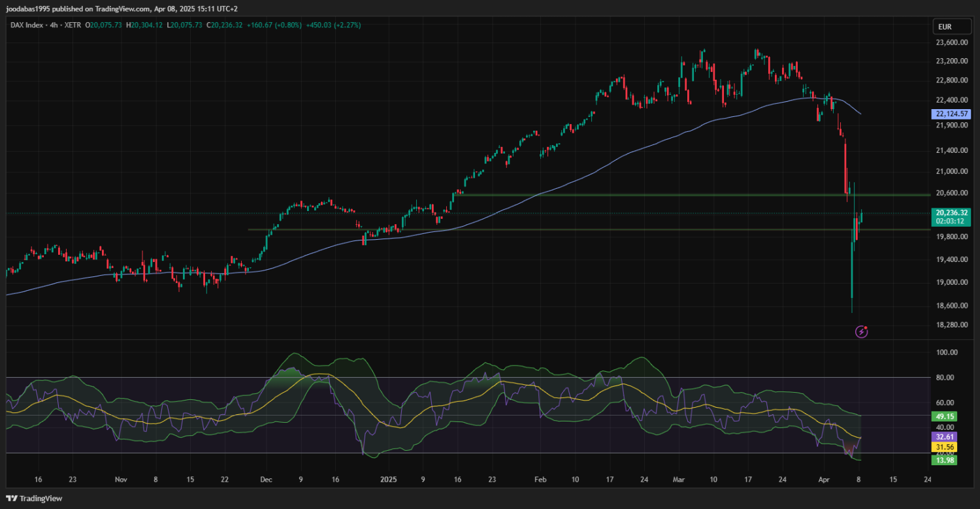980x509 pixels.
Task: Click the closing price value C20,236.32 in header
Action: tap(224, 25)
